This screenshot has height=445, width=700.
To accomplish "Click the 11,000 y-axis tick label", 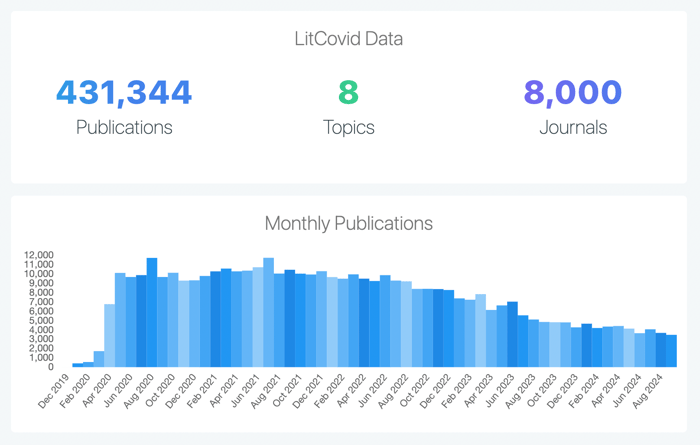I will click(x=39, y=264).
